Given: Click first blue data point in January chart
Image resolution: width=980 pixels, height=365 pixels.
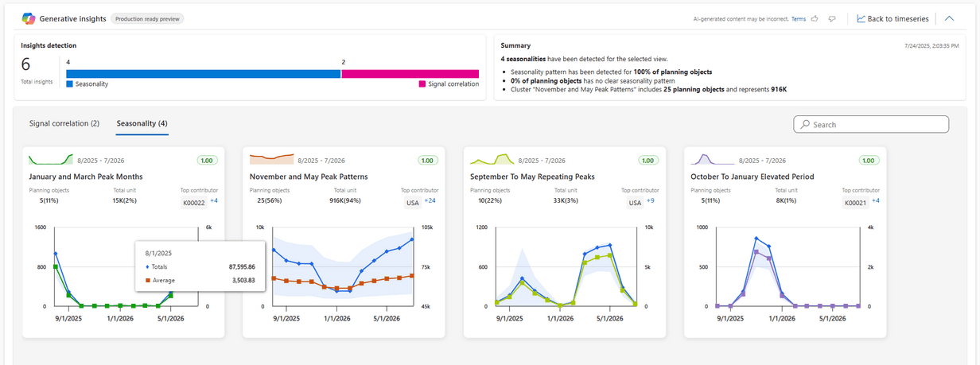Looking at the screenshot, I should pos(55,254).
